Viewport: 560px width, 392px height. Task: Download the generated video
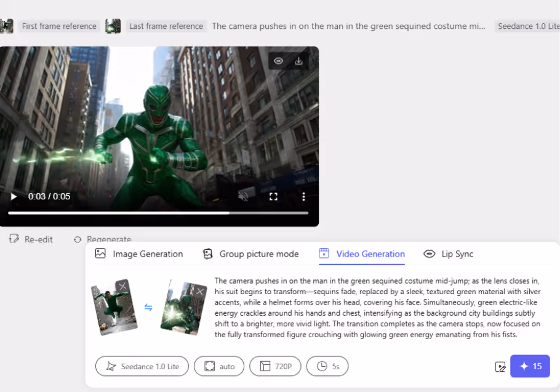coord(298,61)
